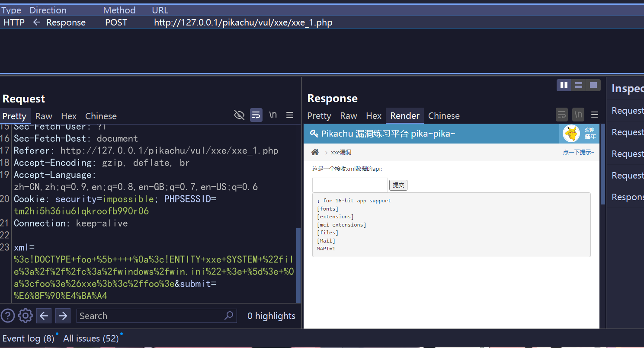Image resolution: width=644 pixels, height=348 pixels.
Task: Click the Request editor vertical scrollbar
Action: pyautogui.click(x=298, y=266)
